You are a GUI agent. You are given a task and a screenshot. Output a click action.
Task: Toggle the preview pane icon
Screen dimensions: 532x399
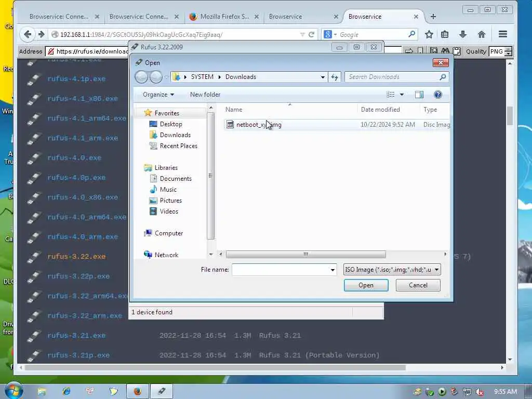(x=419, y=95)
